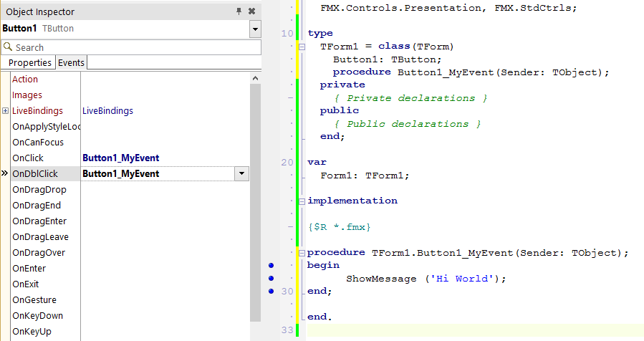Click the Object Inspector vertical scrollbar
644x341 pixels.
point(255,203)
